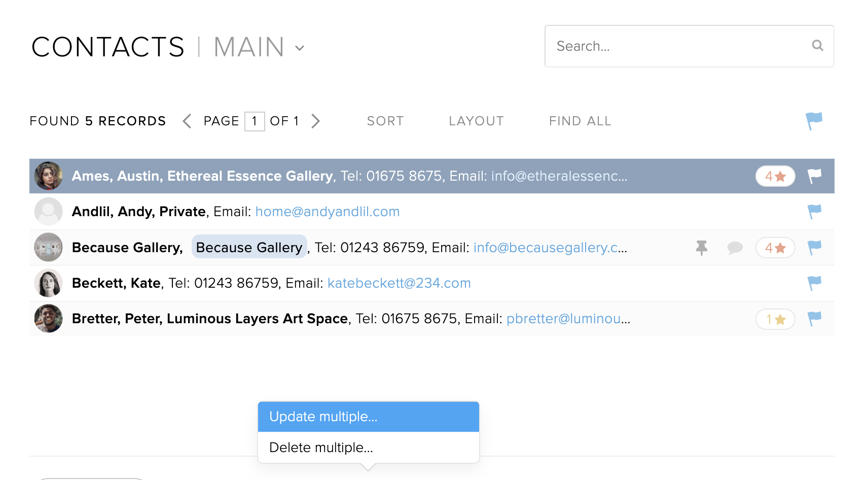The height and width of the screenshot is (480, 868).
Task: Toggle the flag on Andlil, Andy row
Action: [x=814, y=212]
